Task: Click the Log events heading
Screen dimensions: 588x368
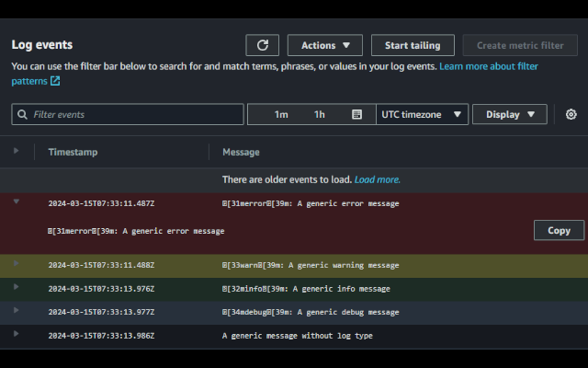Action: (42, 45)
